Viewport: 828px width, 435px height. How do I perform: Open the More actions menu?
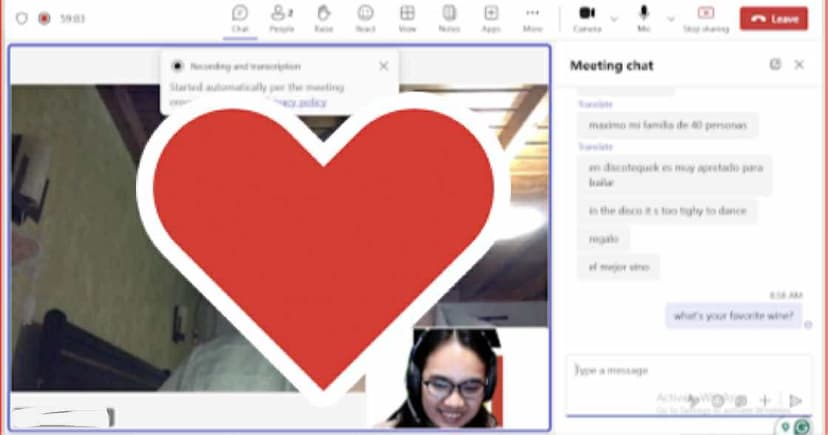click(x=533, y=17)
